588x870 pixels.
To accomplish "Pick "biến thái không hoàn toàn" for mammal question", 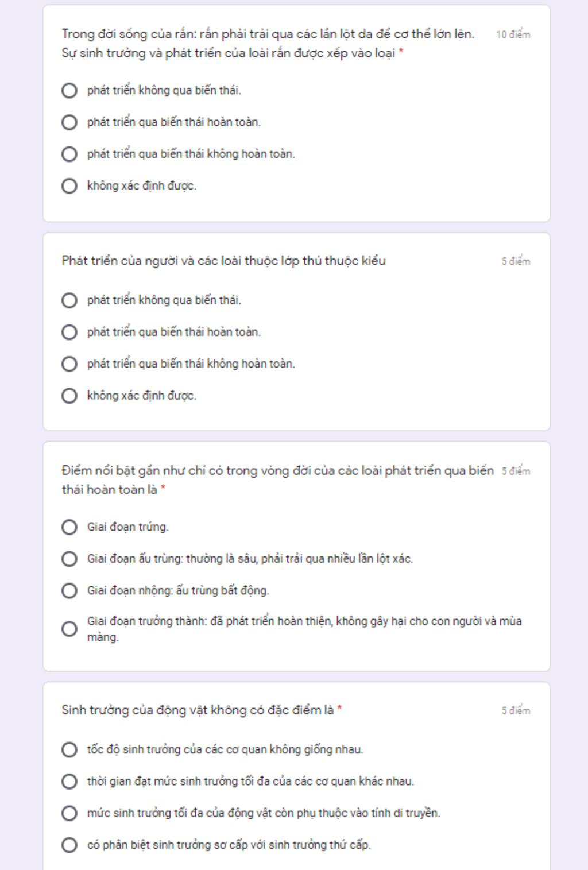I will pos(69,364).
